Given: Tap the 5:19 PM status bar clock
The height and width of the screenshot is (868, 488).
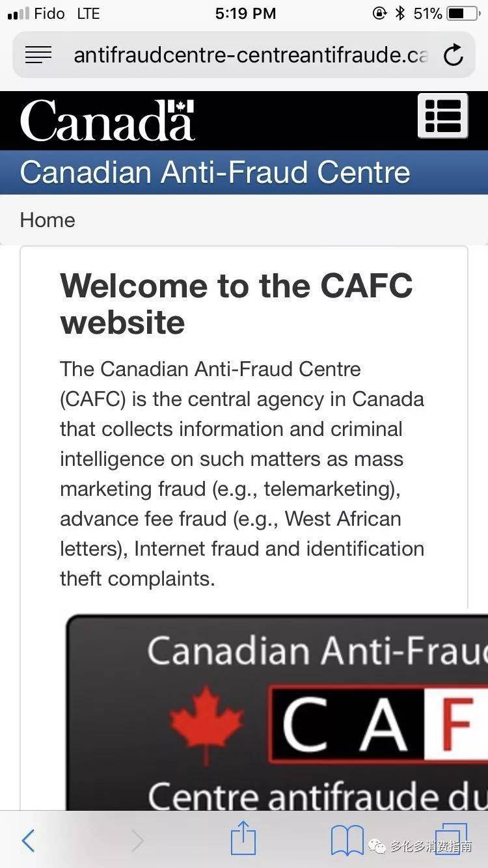Looking at the screenshot, I should 245,14.
